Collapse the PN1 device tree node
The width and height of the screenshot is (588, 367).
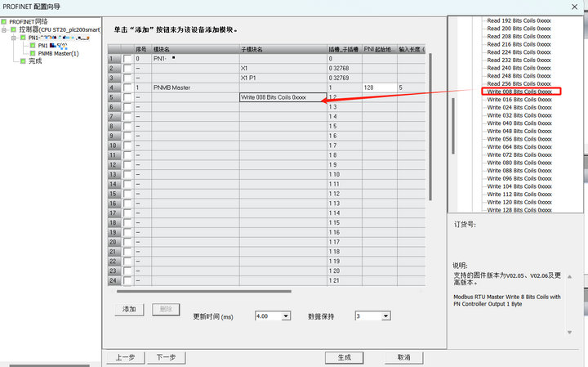tap(14, 38)
